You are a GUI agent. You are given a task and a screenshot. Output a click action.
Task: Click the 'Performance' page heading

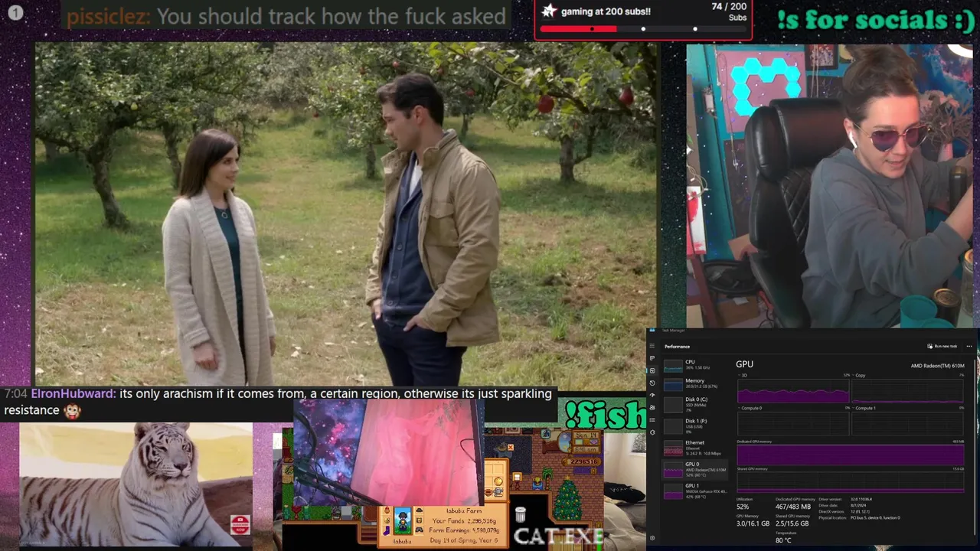pos(677,347)
